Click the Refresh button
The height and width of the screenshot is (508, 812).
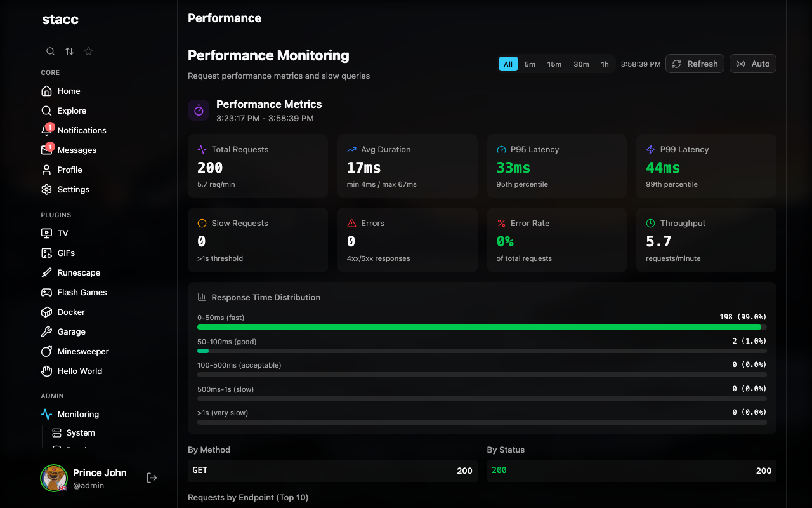coord(695,63)
